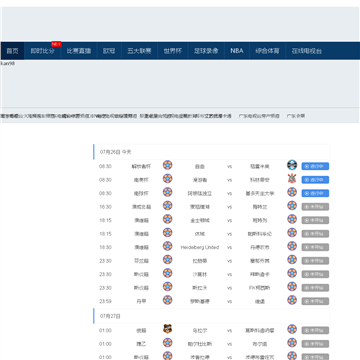Screen dimensions: 360x360
Task: Click away team ball icon in Heidelberg United row
Action: point(292,246)
